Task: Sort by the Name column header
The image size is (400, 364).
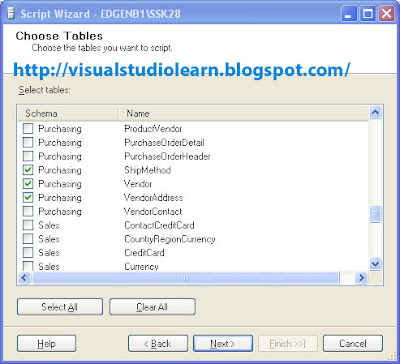Action: click(x=243, y=113)
